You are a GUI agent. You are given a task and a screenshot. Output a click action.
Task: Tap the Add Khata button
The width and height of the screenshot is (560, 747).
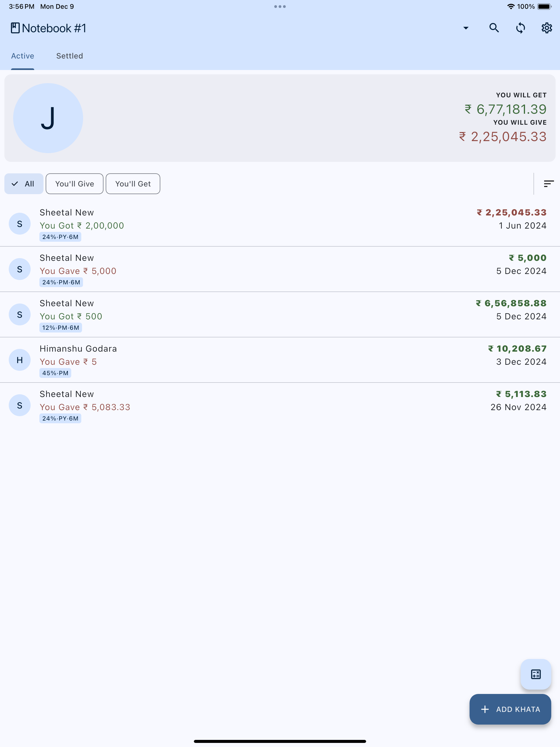(x=510, y=709)
